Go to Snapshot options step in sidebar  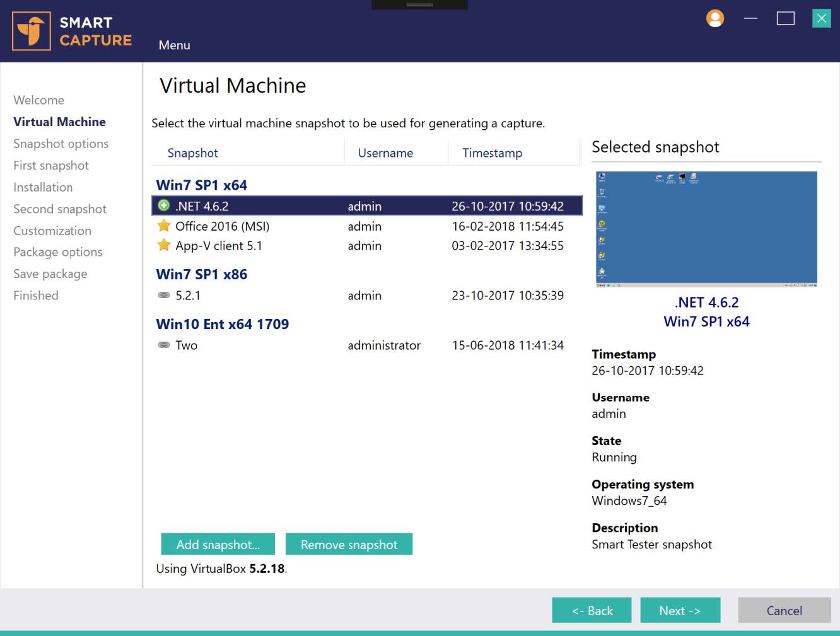pyautogui.click(x=61, y=144)
